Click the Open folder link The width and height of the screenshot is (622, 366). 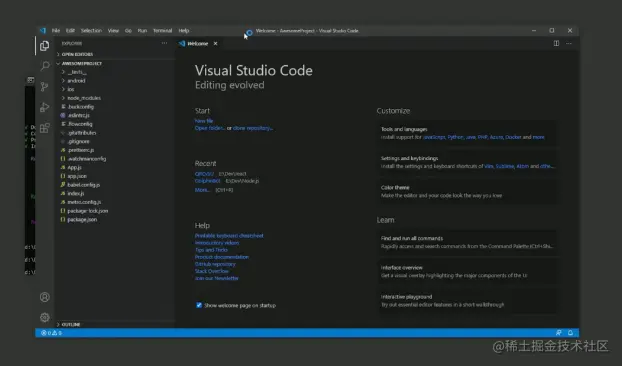210,128
